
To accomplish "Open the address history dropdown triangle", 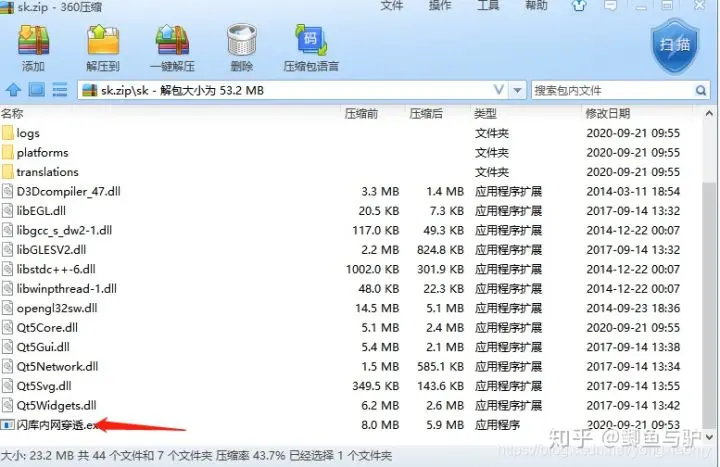I will click(518, 90).
